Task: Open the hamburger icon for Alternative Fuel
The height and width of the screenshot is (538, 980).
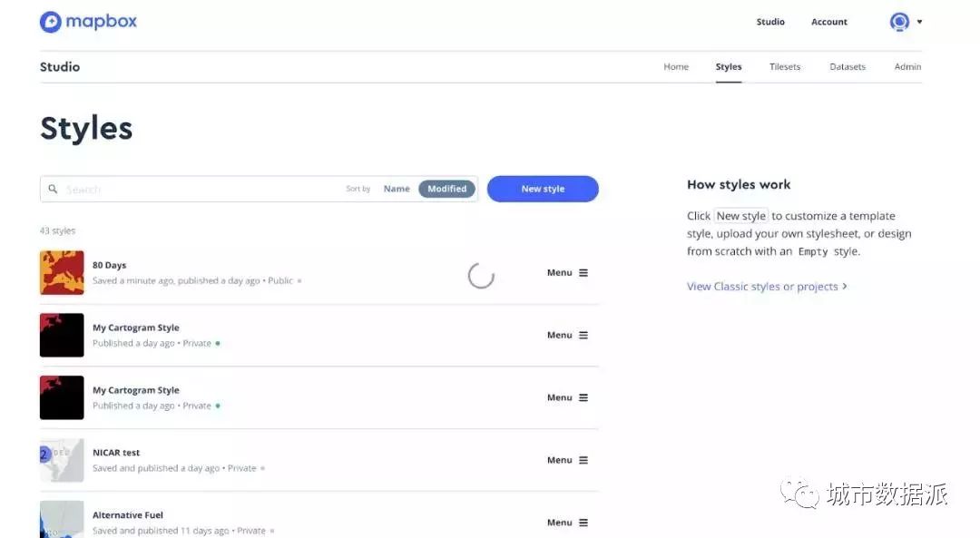Action: coord(583,523)
